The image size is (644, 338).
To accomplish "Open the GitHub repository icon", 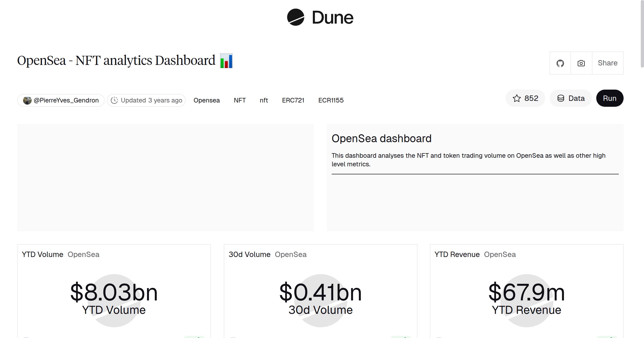I will pyautogui.click(x=560, y=63).
